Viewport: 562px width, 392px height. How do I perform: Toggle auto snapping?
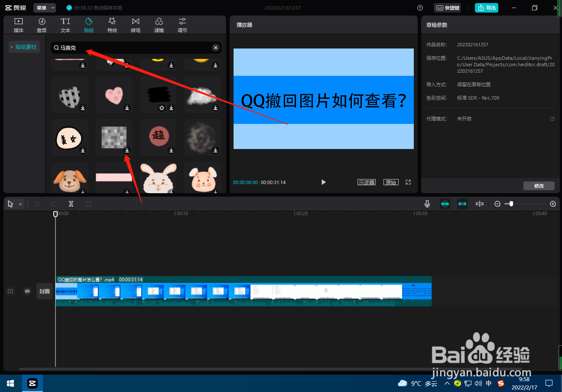click(x=462, y=204)
